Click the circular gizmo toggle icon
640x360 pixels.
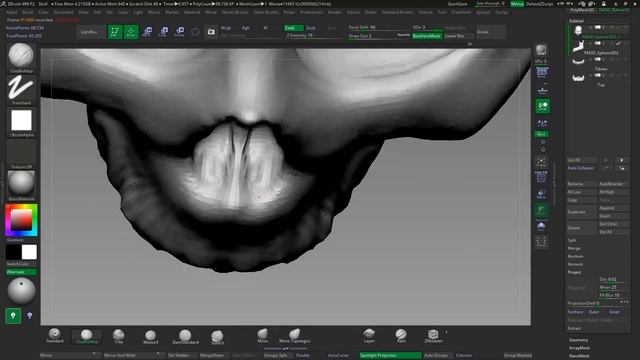pyautogui.click(x=195, y=32)
